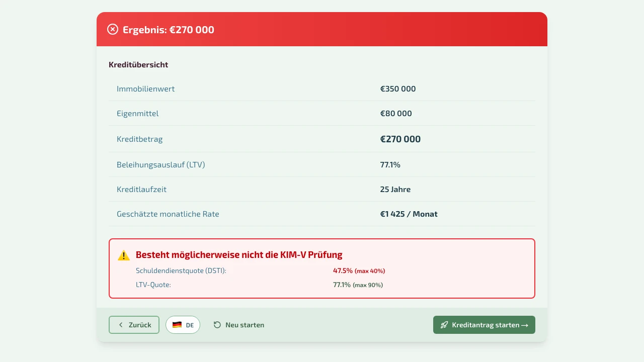The width and height of the screenshot is (644, 362).
Task: Click the yellow warning triangle icon
Action: [x=124, y=255]
